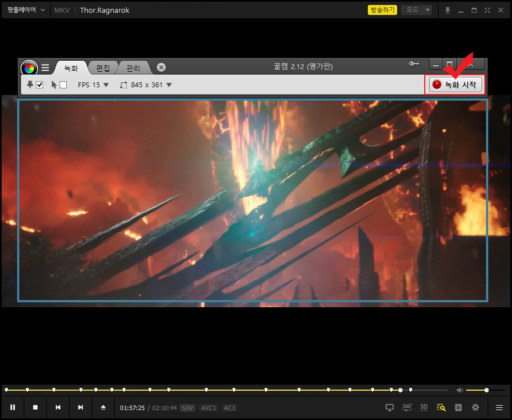Screen dimensions: 512x420
Task: Switch to the 편집 tab
Action: click(103, 68)
